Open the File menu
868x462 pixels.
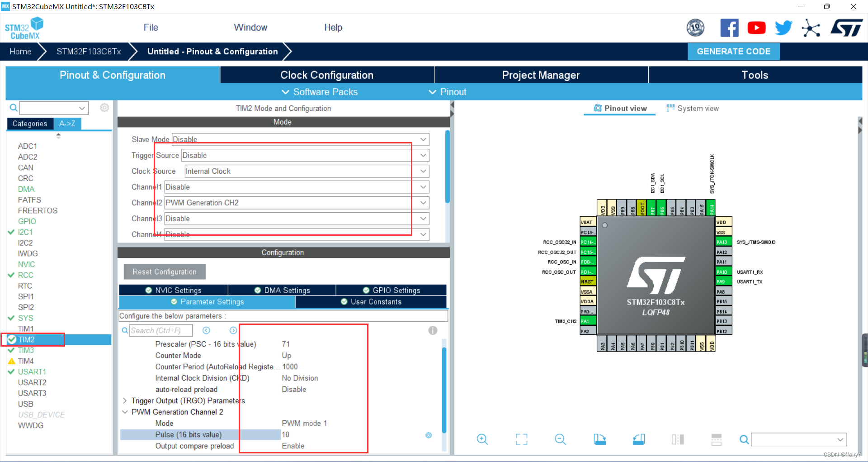pyautogui.click(x=151, y=28)
